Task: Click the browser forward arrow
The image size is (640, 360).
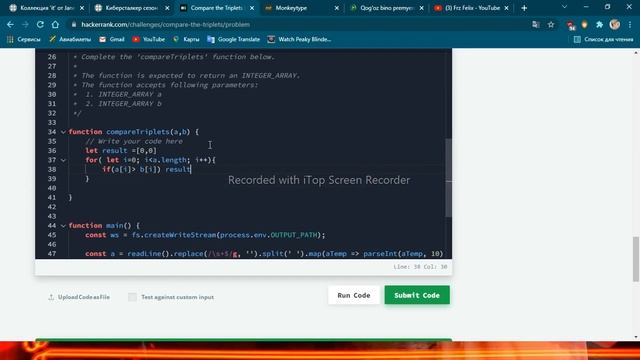Action: tap(25, 24)
